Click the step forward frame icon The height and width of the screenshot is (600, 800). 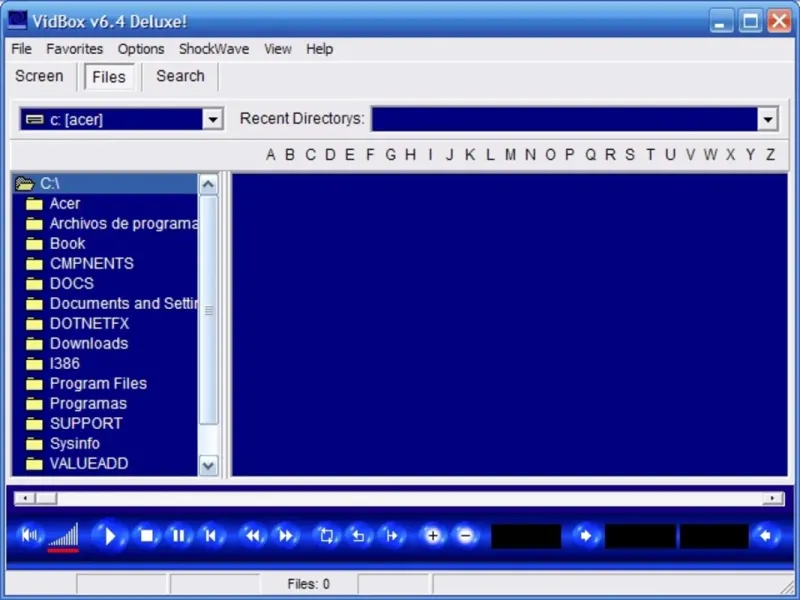[392, 536]
